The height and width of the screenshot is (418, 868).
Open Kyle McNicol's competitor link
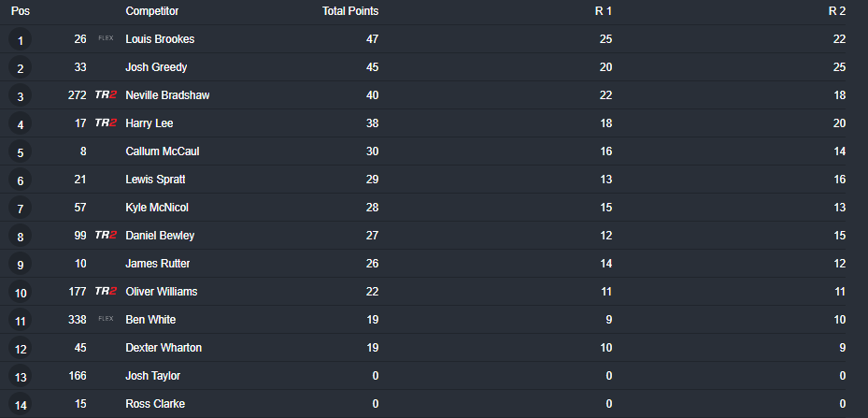click(157, 208)
